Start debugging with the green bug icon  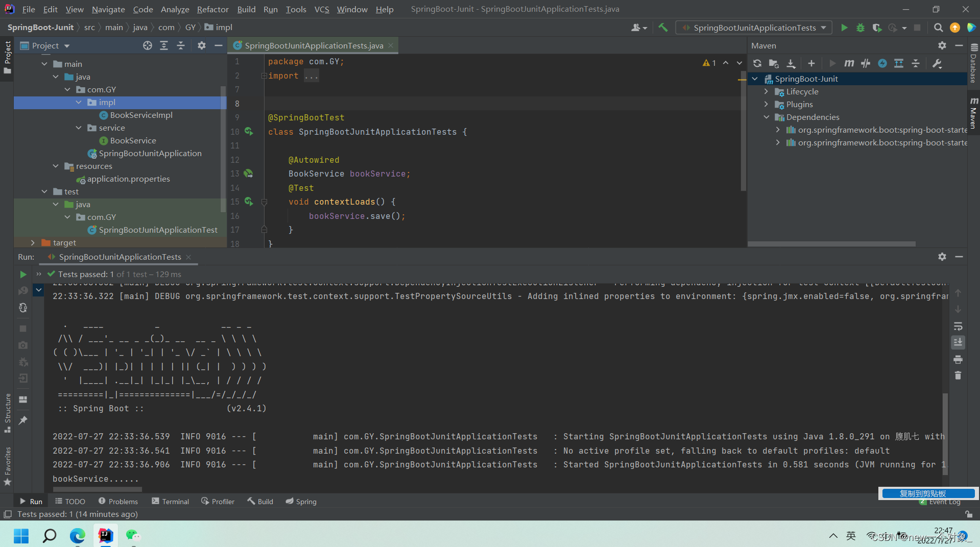click(861, 28)
